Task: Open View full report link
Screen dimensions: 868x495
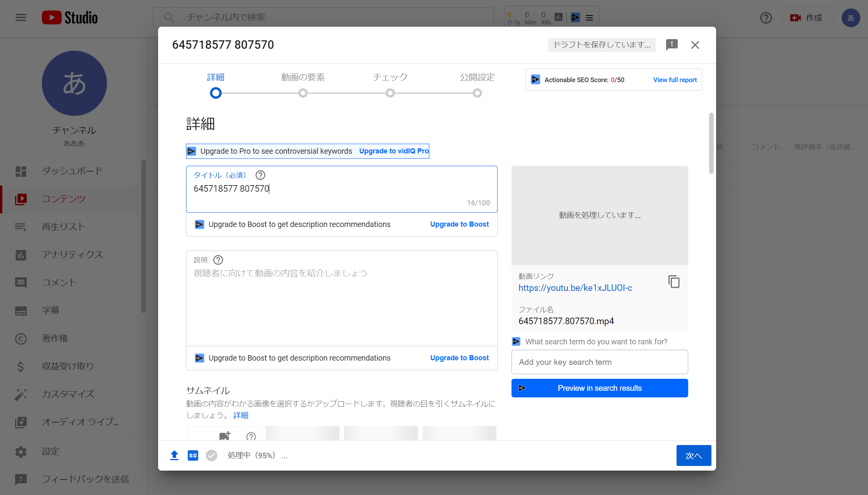Action: click(675, 80)
